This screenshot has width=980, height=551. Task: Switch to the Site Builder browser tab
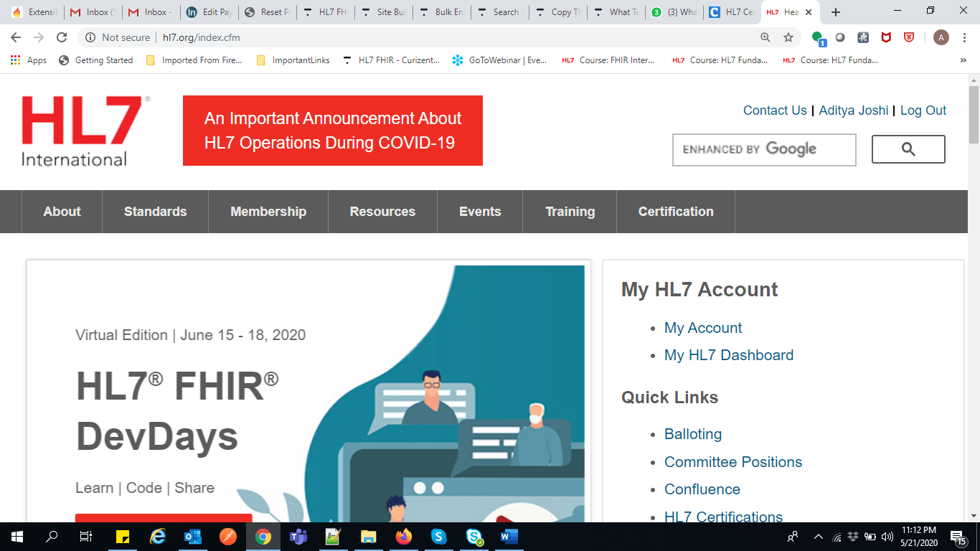384,12
